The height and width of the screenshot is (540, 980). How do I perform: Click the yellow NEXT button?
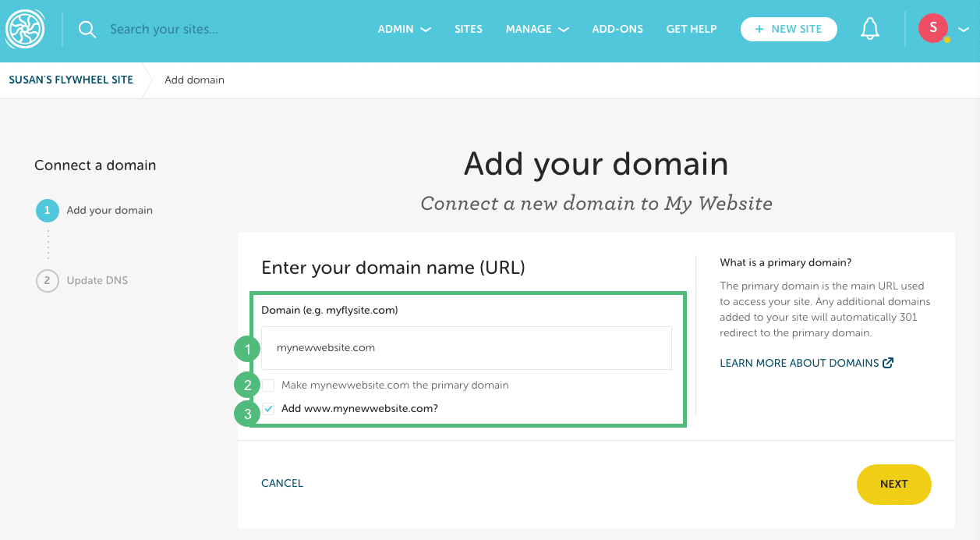(893, 484)
